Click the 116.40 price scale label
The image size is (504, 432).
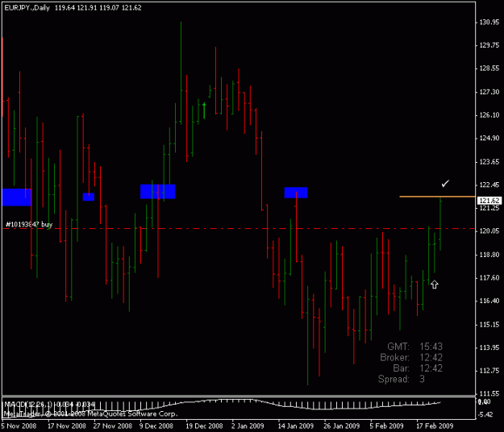coord(489,301)
